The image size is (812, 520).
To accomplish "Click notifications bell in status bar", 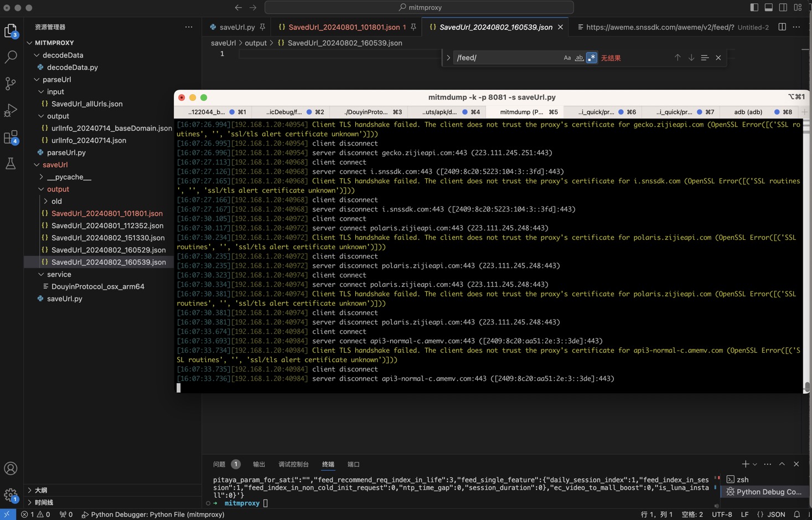I will [797, 514].
